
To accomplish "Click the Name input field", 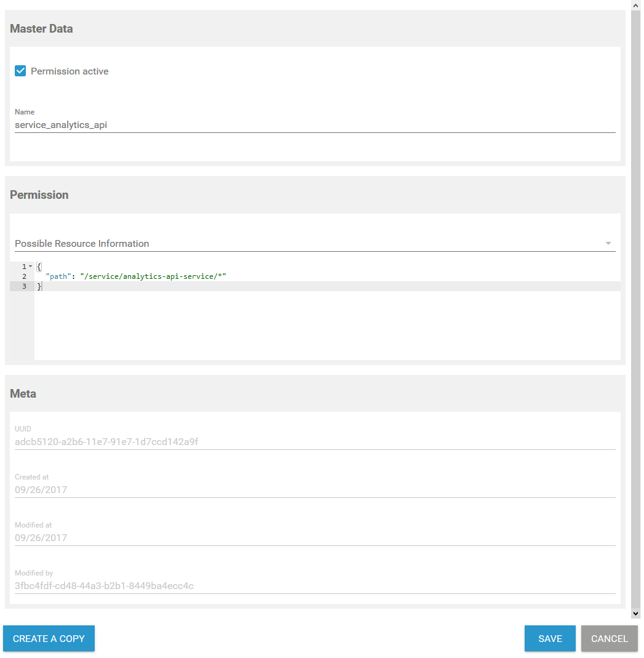I will 314,125.
